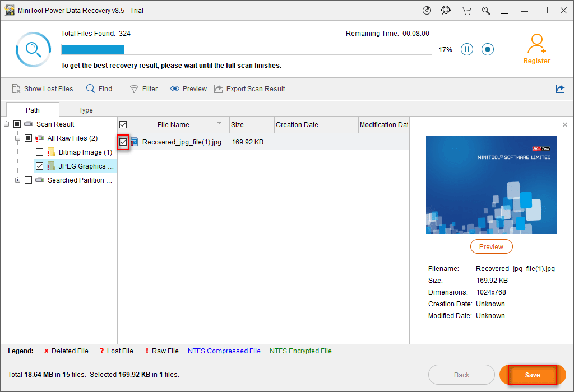Toggle the All Raw Files checkbox
The height and width of the screenshot is (392, 574).
[28, 138]
